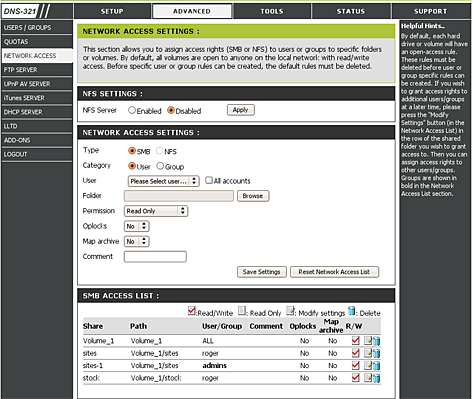
Task: Click the Folder path field
Action: click(x=179, y=196)
